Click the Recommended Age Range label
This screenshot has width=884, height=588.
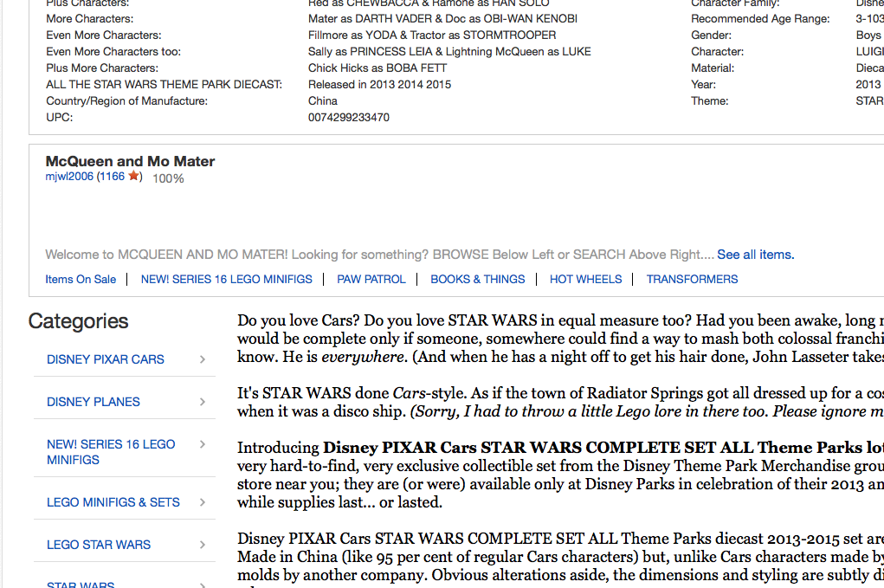pyautogui.click(x=760, y=18)
